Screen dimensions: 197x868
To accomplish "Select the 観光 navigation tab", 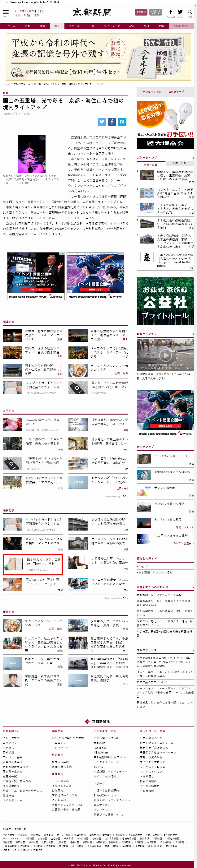I will [57, 26].
